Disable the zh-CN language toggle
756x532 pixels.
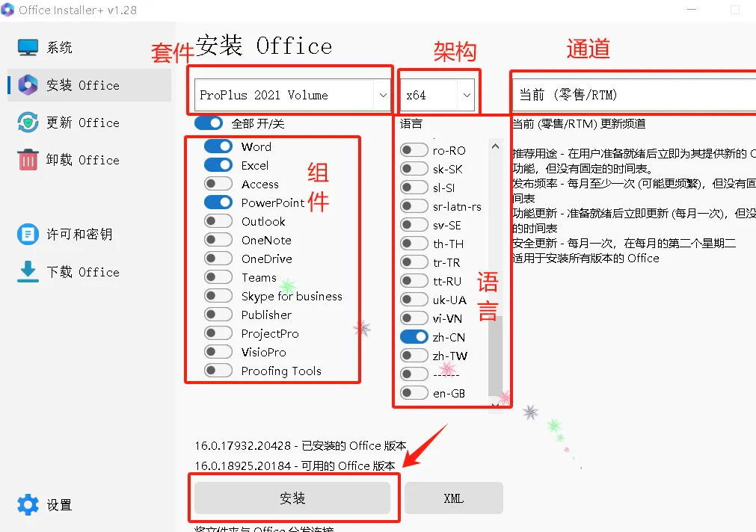414,337
